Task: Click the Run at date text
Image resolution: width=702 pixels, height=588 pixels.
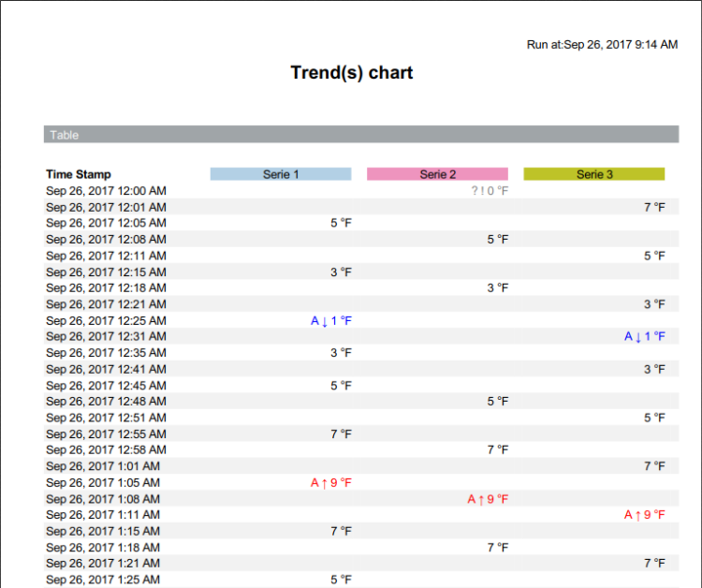Action: tap(602, 44)
